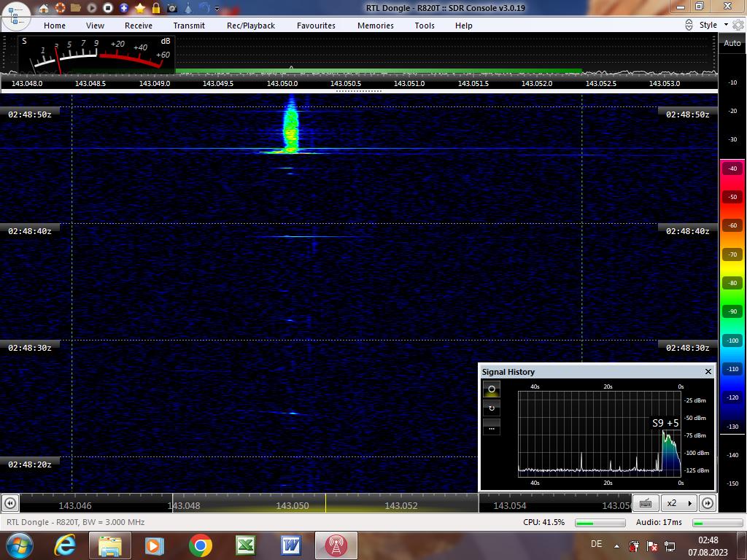Click the yellow span bar in frequency navigator
Viewport: 747px width, 560px height.
(325, 503)
